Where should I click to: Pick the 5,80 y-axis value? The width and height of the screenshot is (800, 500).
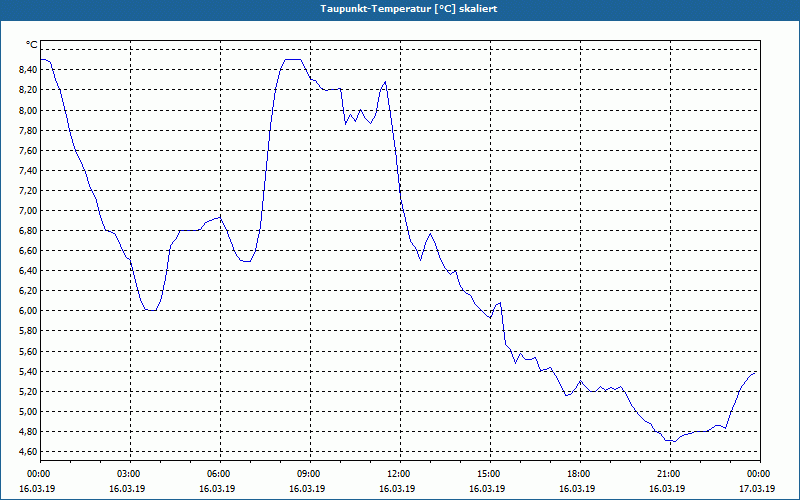point(28,331)
